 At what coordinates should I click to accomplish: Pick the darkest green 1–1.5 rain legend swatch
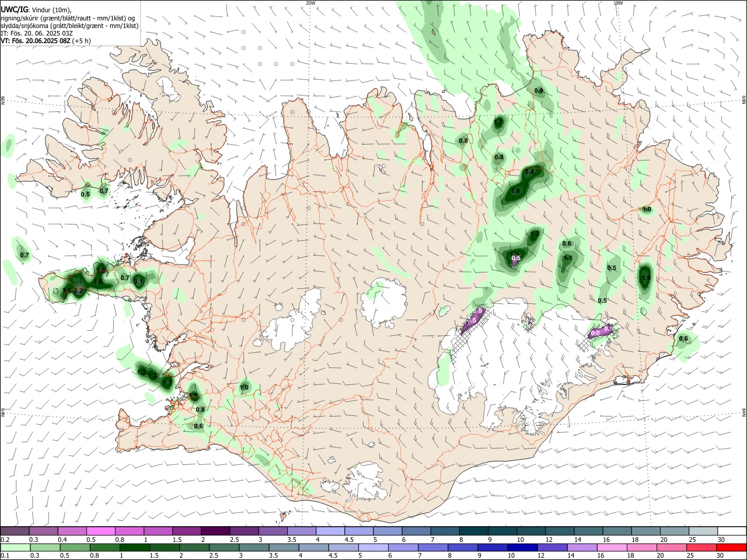pos(134,547)
